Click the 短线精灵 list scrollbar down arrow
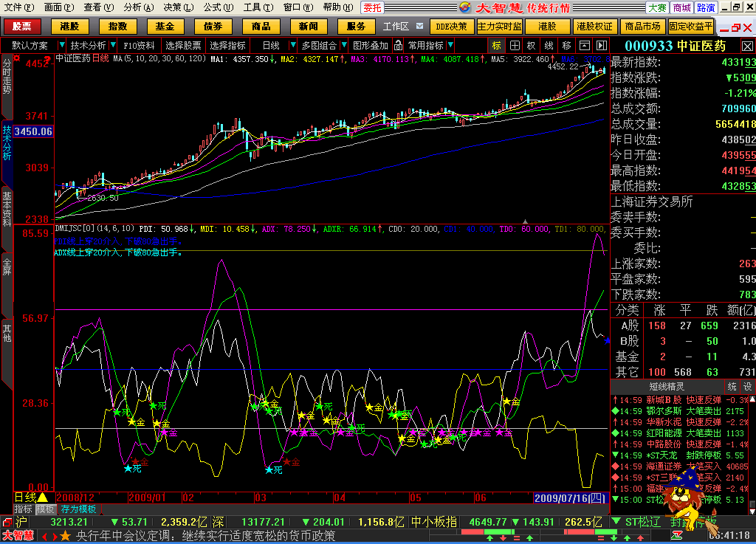Viewport: 756px width, 544px height. click(x=752, y=510)
